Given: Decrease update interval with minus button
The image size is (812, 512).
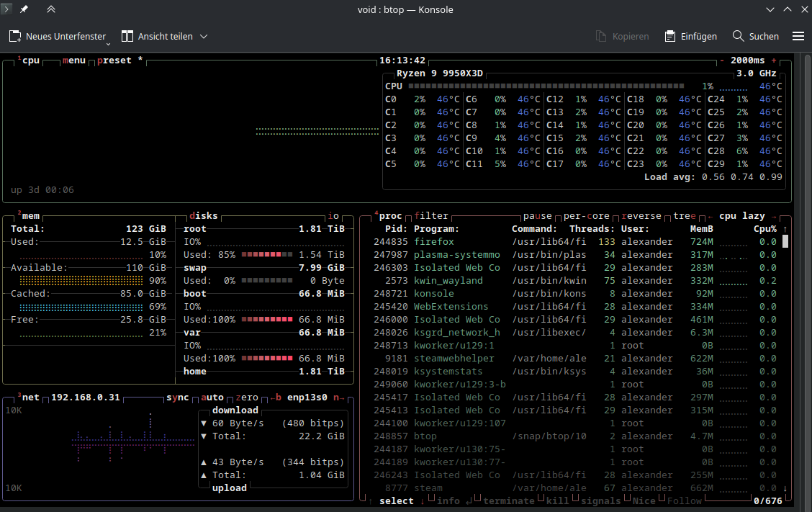Looking at the screenshot, I should point(722,60).
